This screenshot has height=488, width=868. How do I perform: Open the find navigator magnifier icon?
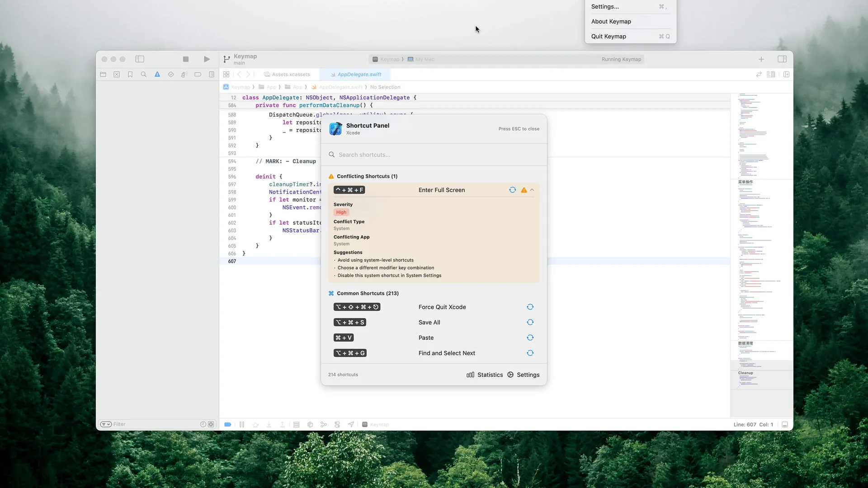pos(144,75)
